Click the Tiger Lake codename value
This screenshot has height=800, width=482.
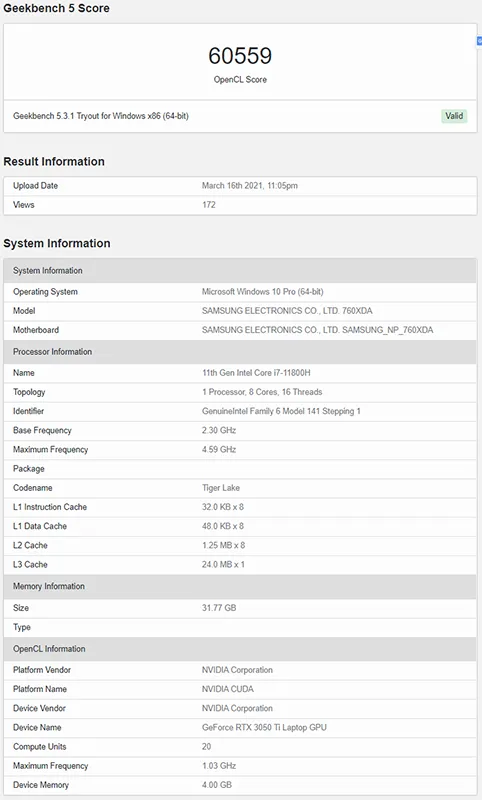pyautogui.click(x=221, y=488)
